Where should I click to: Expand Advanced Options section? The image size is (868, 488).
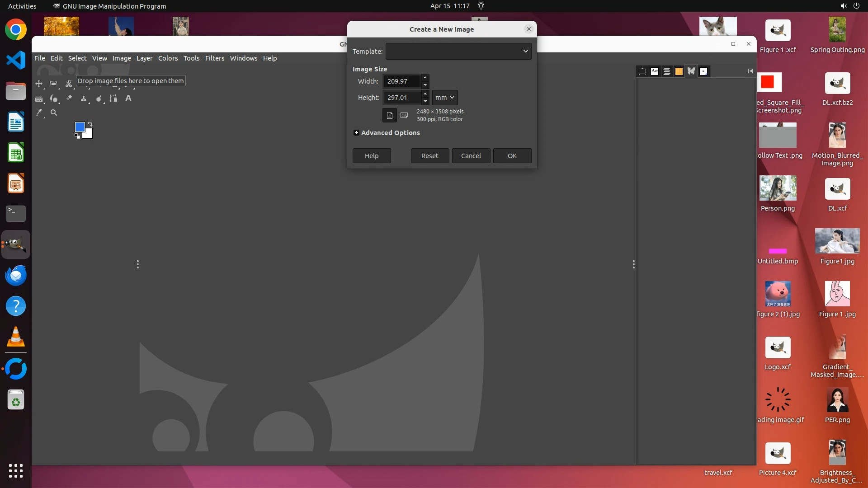[x=356, y=132]
